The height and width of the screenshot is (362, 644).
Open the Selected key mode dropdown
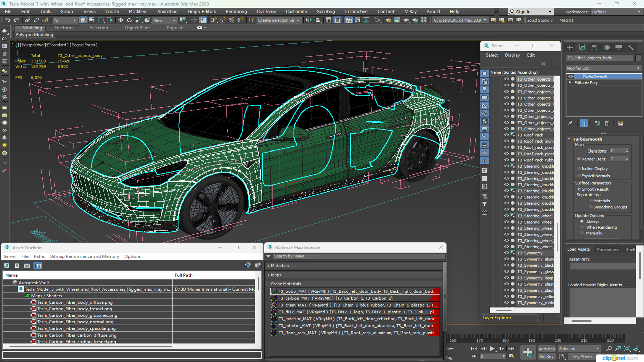[x=579, y=349]
